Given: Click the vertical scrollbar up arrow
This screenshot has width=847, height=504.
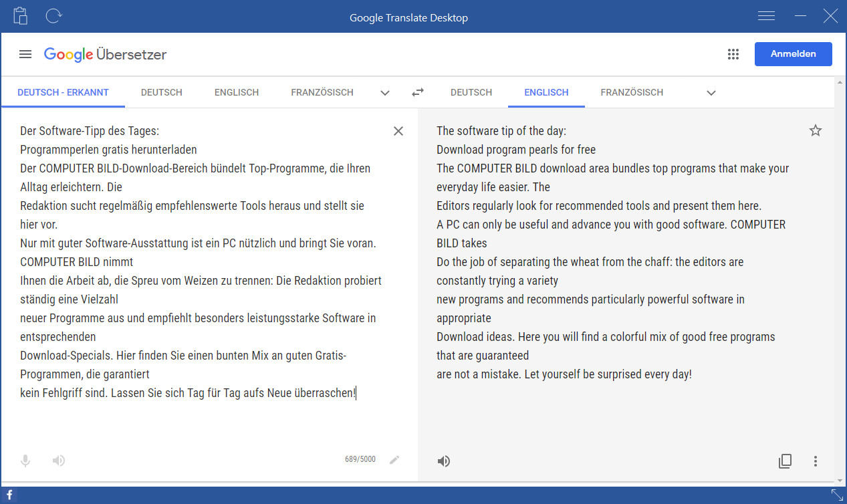Looking at the screenshot, I should (840, 81).
